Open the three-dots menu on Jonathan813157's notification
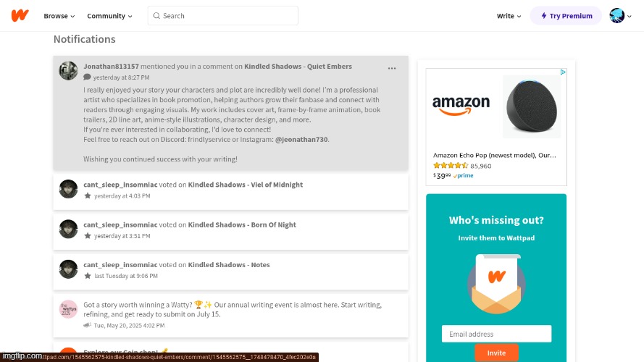This screenshot has width=644, height=362. coord(392,69)
